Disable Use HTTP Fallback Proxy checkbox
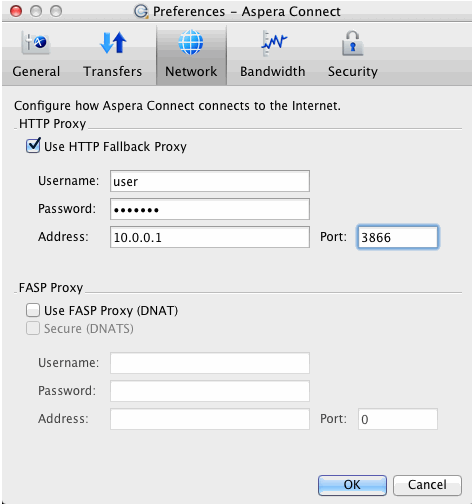 (x=33, y=146)
